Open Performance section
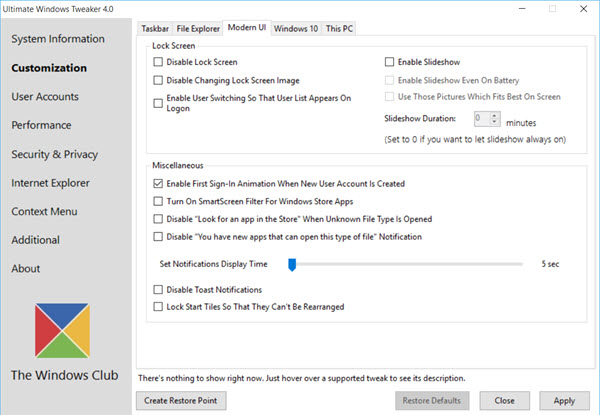Screen dimensions: 600x415 41,125
